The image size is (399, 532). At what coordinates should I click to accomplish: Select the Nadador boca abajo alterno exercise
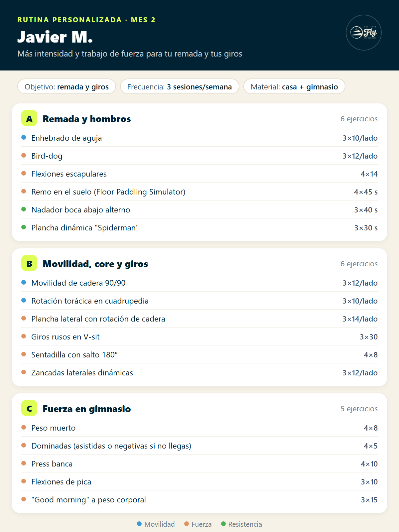coord(199,209)
